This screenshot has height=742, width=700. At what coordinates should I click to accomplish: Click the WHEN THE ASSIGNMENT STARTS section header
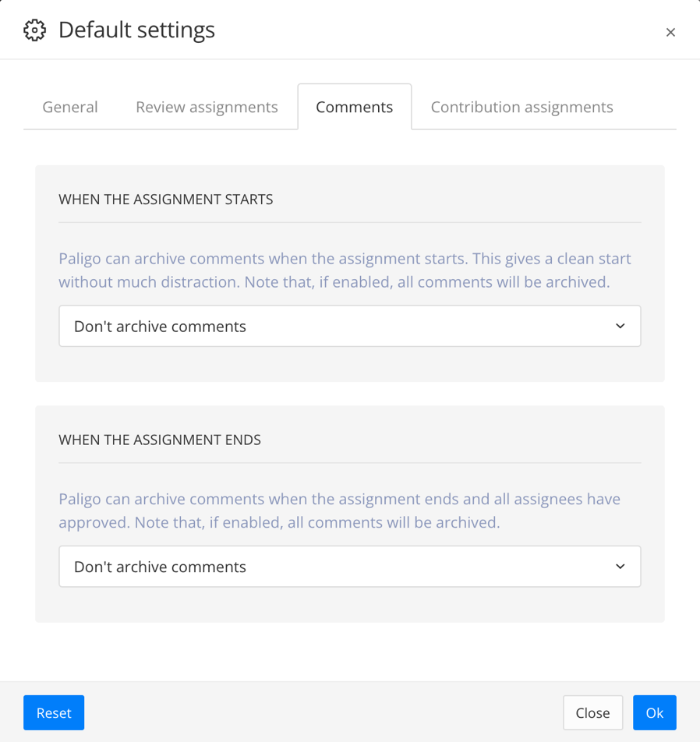pos(165,200)
